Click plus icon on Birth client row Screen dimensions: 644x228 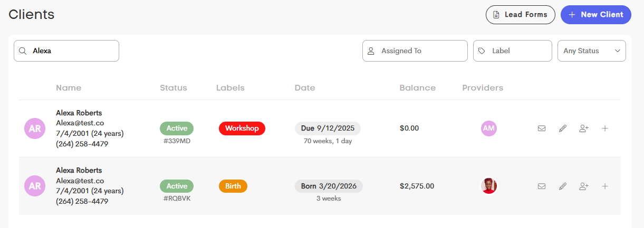point(605,186)
